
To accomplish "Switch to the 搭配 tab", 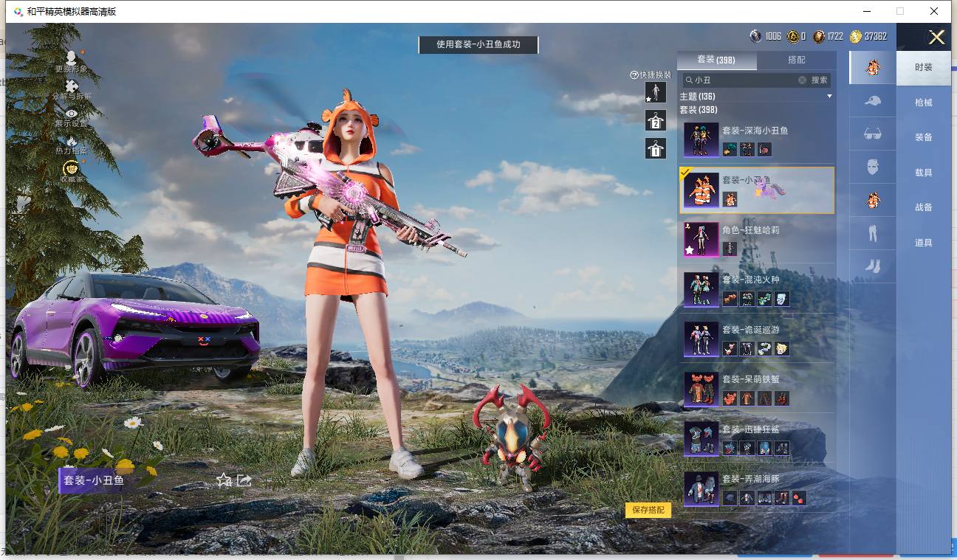I will 797,60.
